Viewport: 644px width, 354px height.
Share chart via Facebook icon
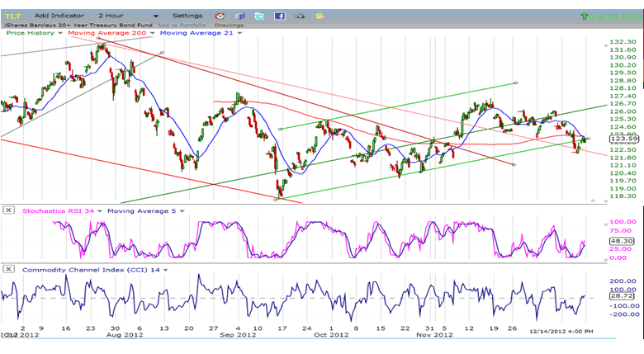click(x=280, y=16)
